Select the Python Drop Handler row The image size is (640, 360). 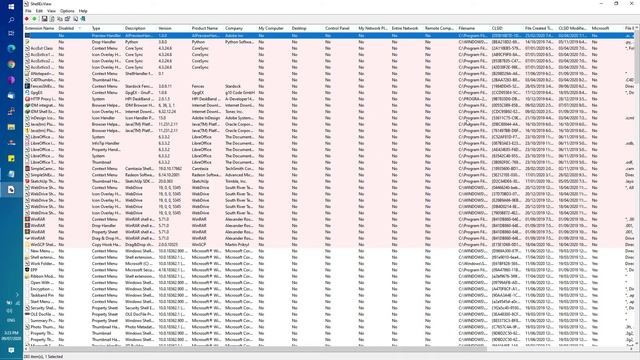329,42
